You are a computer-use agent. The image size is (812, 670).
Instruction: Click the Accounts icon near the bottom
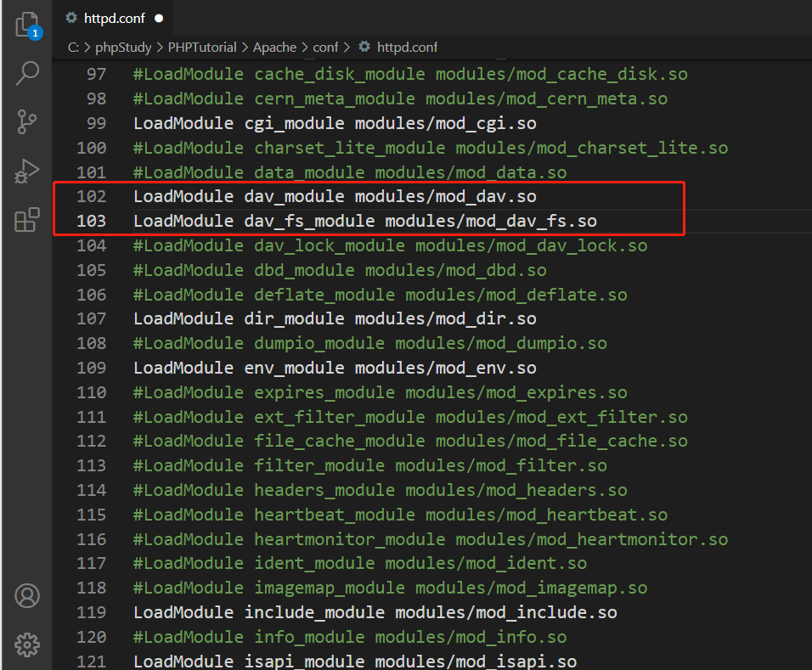coord(26,596)
